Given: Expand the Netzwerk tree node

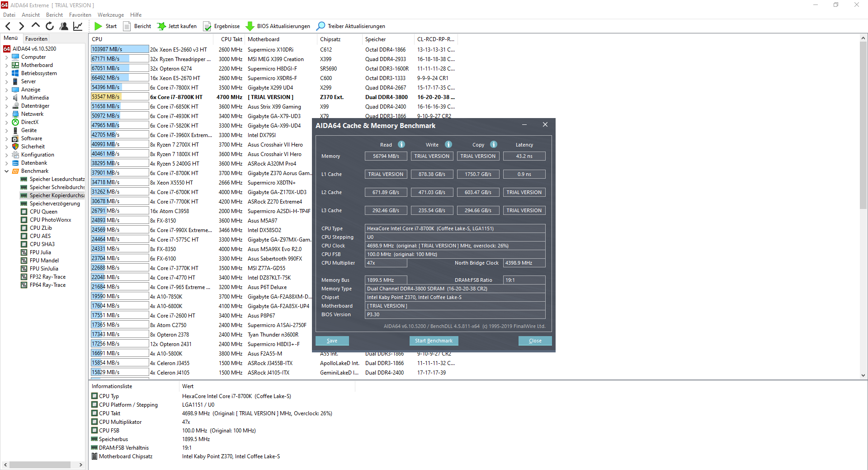Looking at the screenshot, I should (6, 114).
